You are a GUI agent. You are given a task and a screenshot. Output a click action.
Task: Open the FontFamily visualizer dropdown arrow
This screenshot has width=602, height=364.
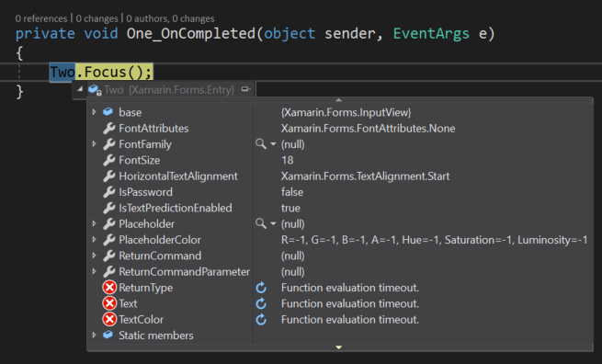273,144
